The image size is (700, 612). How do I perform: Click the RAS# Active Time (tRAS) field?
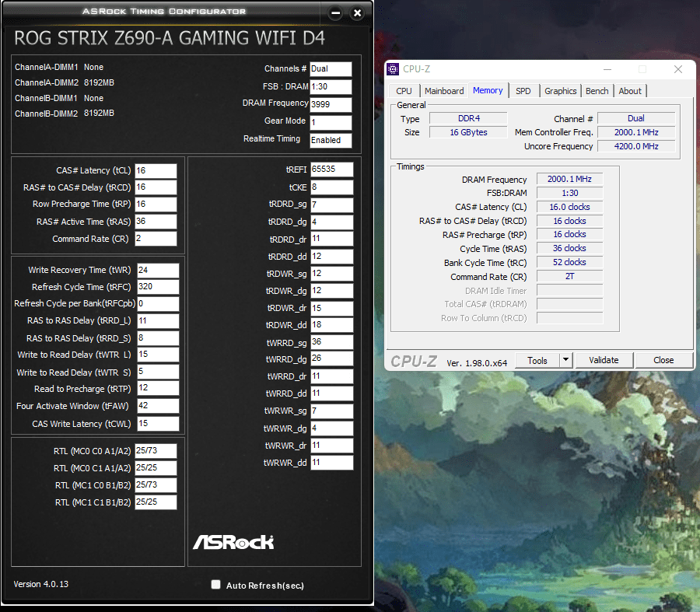[156, 222]
